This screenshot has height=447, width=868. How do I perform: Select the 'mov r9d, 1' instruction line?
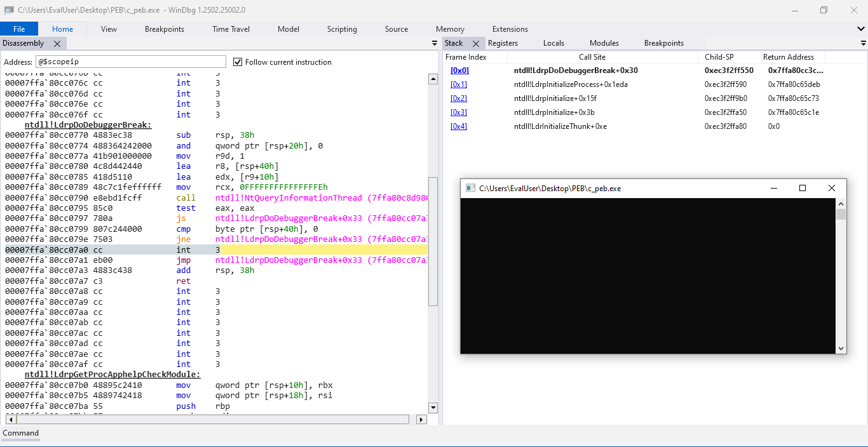[216, 156]
